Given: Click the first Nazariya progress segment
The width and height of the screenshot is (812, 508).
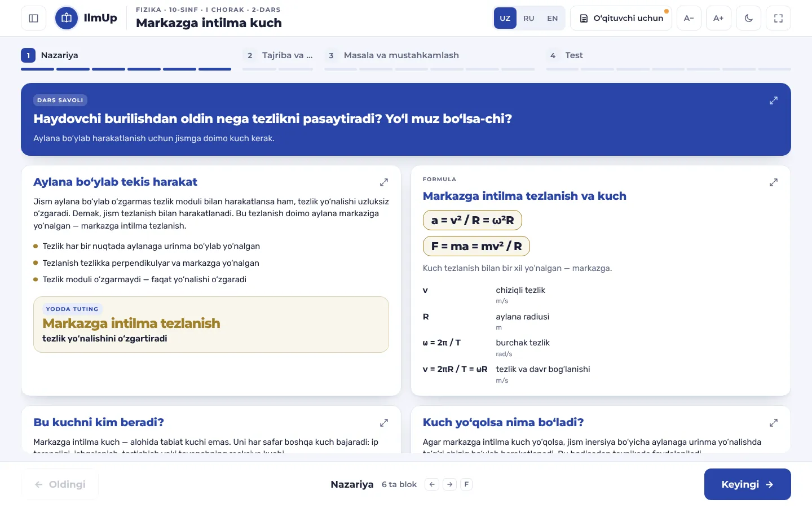Looking at the screenshot, I should point(37,69).
